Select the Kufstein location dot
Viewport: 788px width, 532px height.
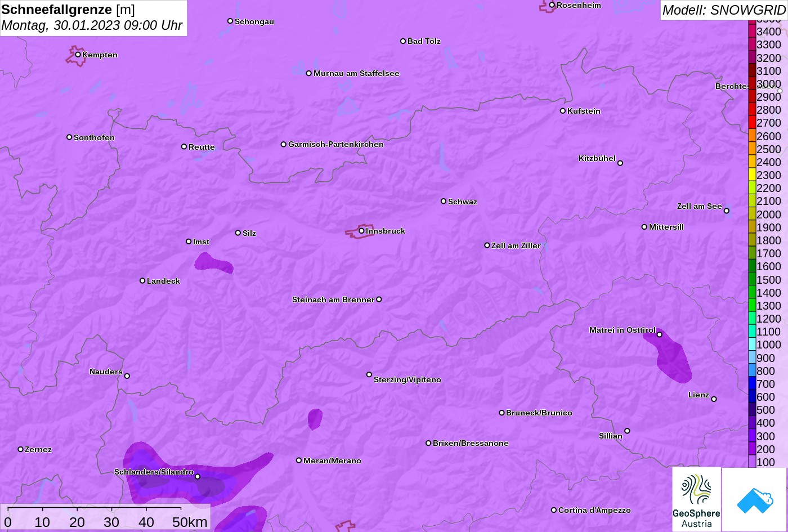(x=563, y=111)
